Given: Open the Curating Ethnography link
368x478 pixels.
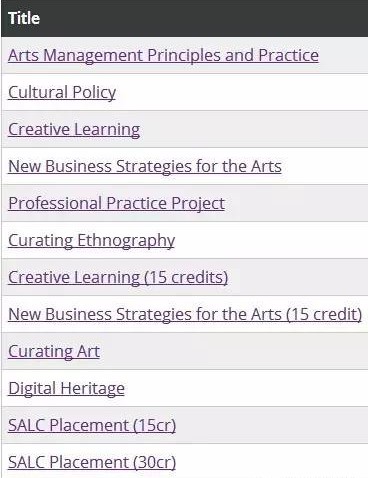Looking at the screenshot, I should [x=91, y=240].
